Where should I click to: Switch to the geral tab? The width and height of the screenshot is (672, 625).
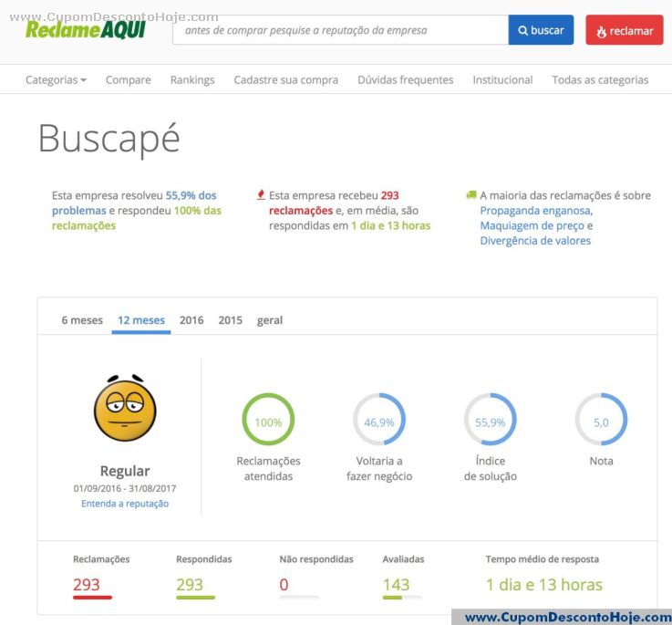click(x=270, y=321)
